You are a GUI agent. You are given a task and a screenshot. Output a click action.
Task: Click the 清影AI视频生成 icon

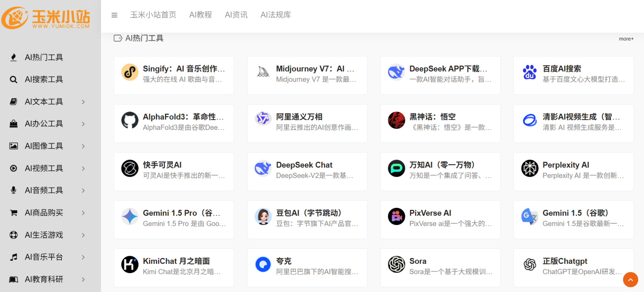530,120
